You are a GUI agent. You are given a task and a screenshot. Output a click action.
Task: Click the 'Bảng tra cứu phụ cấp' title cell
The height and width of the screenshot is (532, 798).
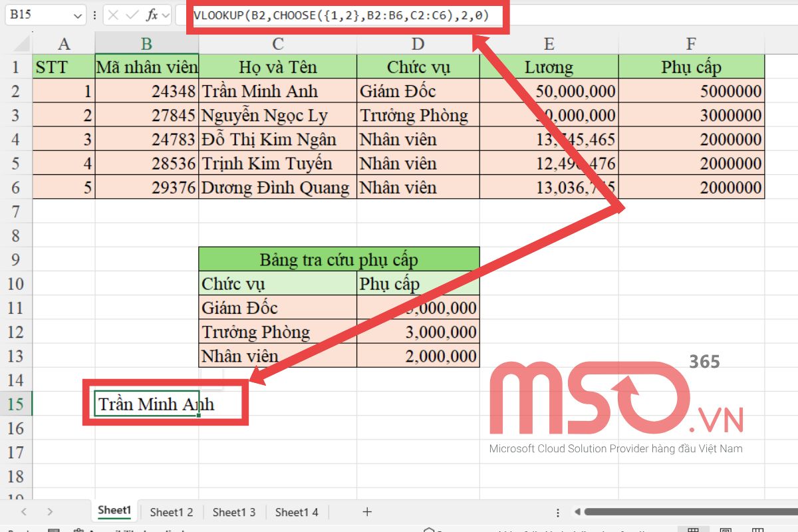pyautogui.click(x=339, y=259)
